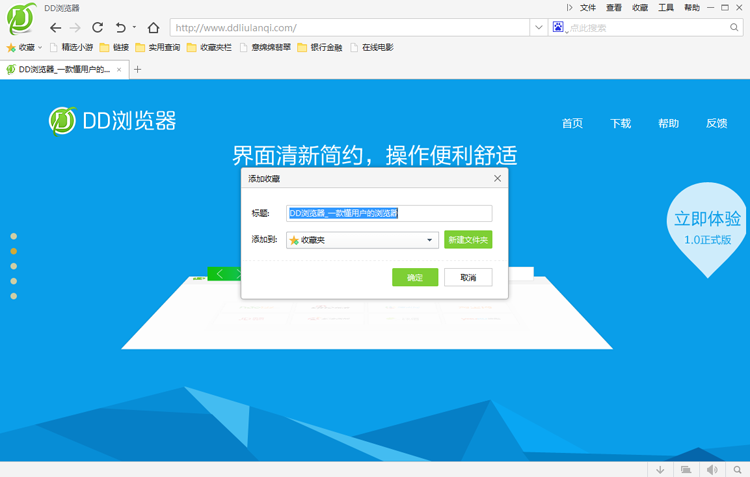Click the address bar URL field
The width and height of the screenshot is (750, 477).
[x=350, y=28]
